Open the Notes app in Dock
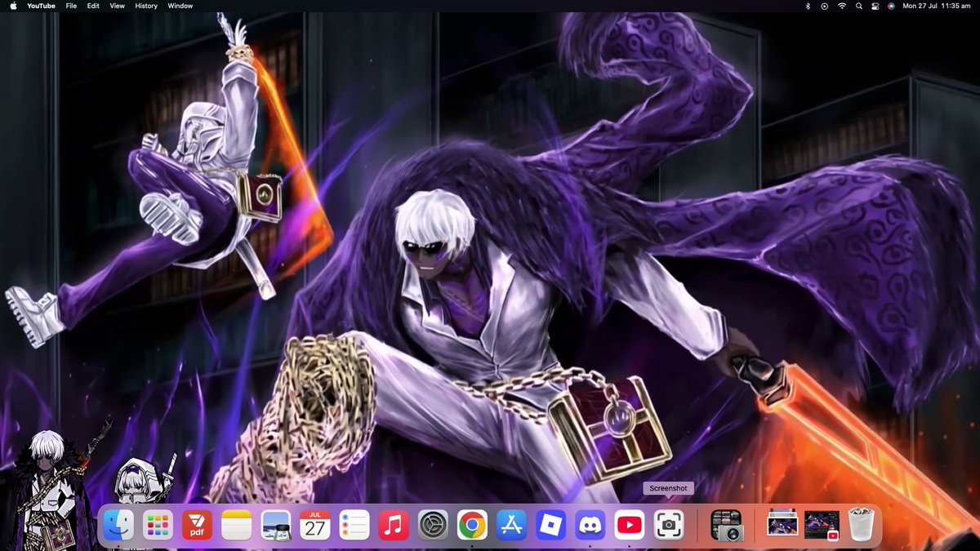This screenshot has height=551, width=980. coord(237,526)
